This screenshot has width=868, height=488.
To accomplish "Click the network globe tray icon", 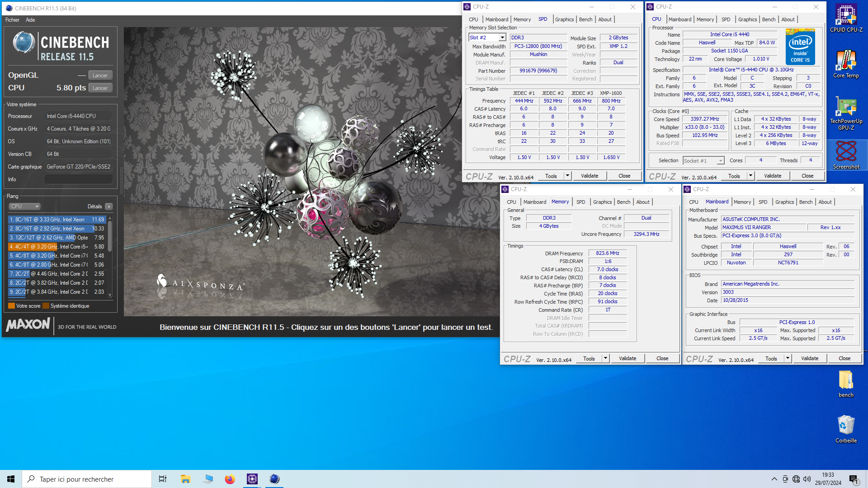I will click(x=796, y=479).
